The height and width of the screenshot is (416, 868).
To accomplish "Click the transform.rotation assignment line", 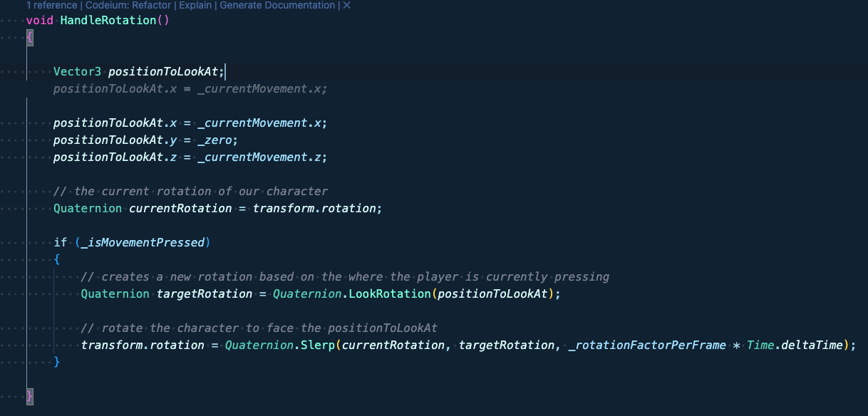I will pyautogui.click(x=143, y=345).
